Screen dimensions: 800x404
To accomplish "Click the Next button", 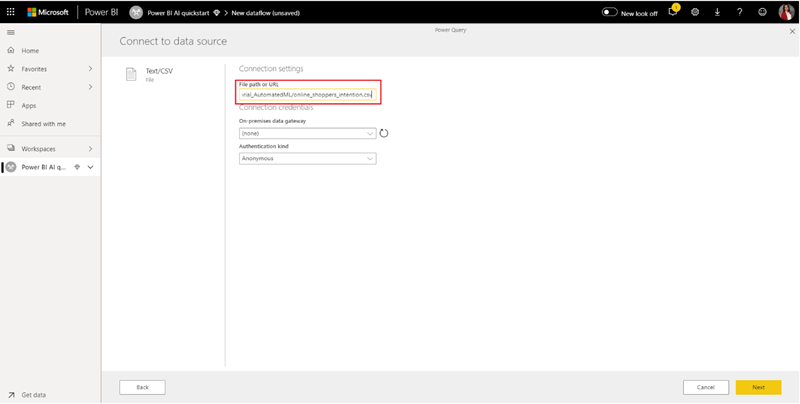I will click(758, 387).
